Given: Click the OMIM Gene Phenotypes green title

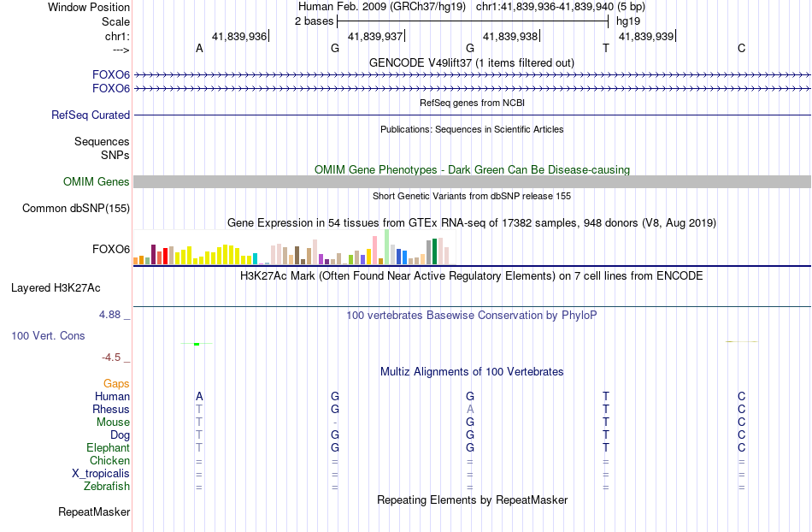Looking at the screenshot, I should click(x=472, y=170).
